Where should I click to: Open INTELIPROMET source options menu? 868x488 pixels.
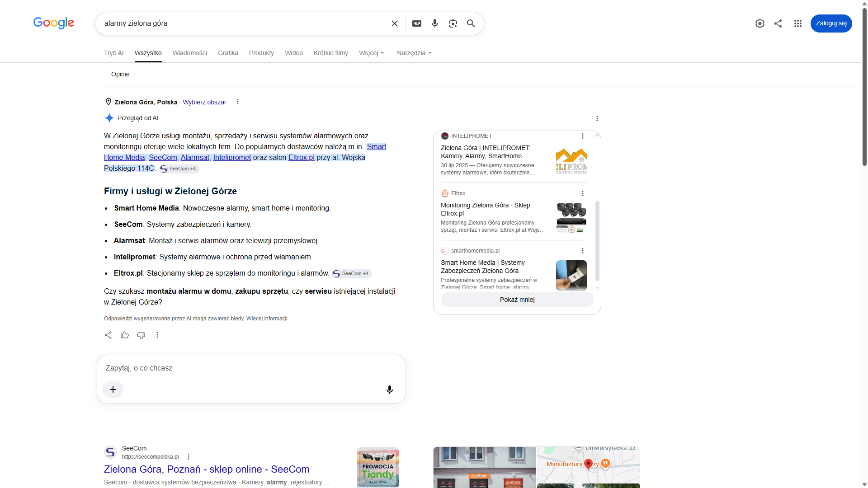point(583,136)
